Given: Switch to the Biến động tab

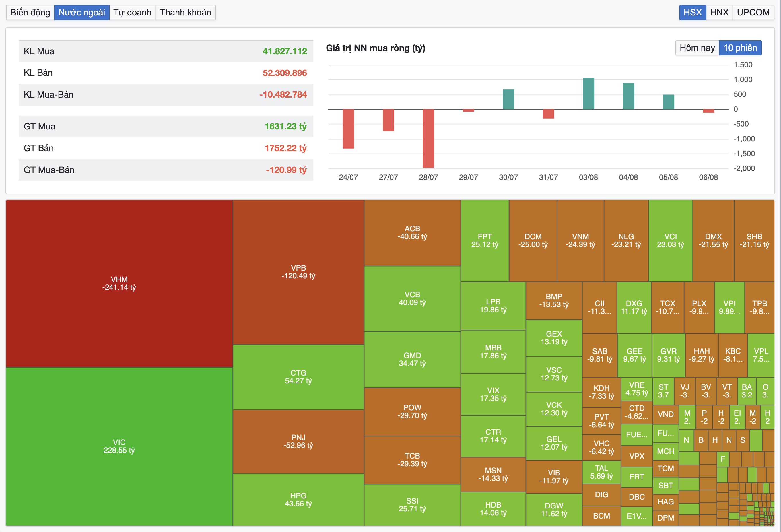Looking at the screenshot, I should point(30,12).
